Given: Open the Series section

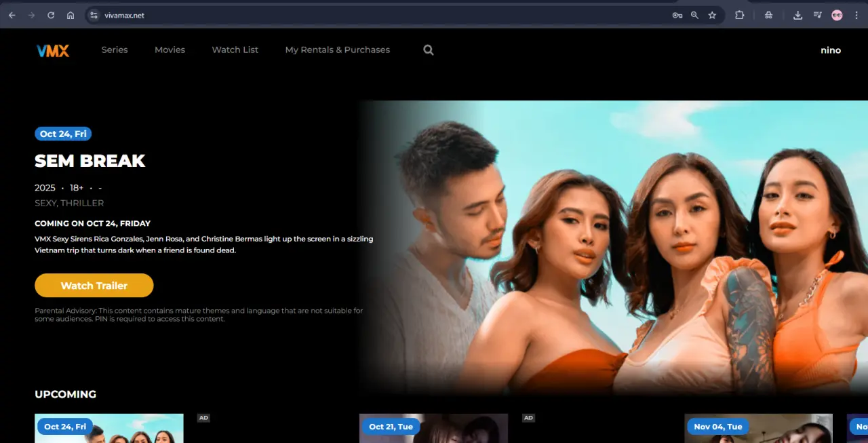Looking at the screenshot, I should (115, 50).
